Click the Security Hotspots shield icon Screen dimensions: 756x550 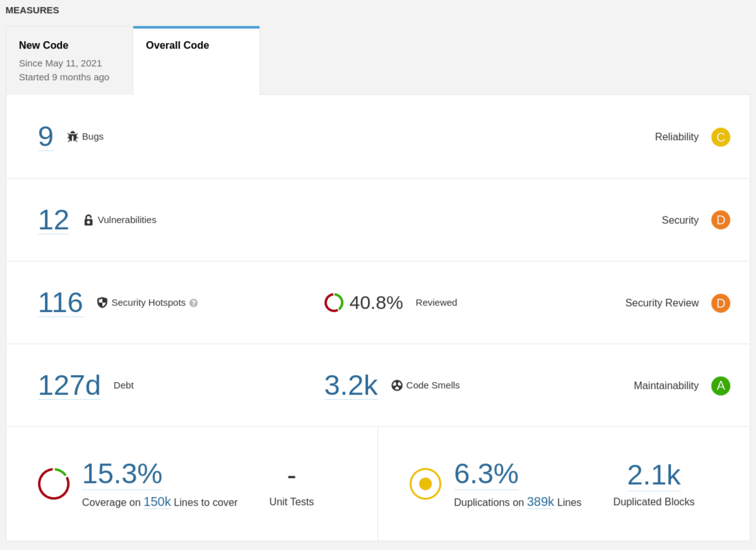(102, 302)
